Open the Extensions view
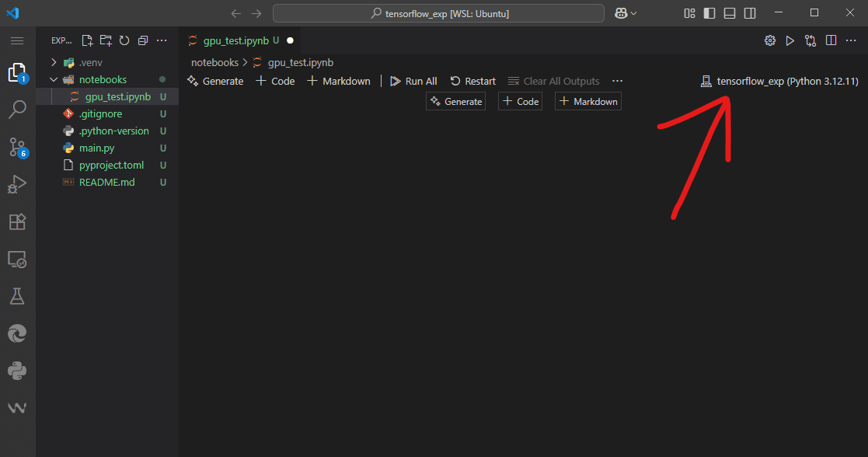 [17, 222]
